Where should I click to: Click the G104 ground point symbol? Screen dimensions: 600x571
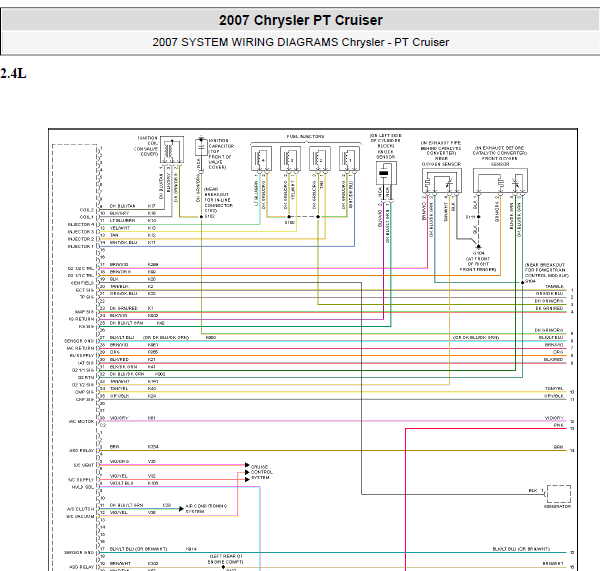point(478,247)
